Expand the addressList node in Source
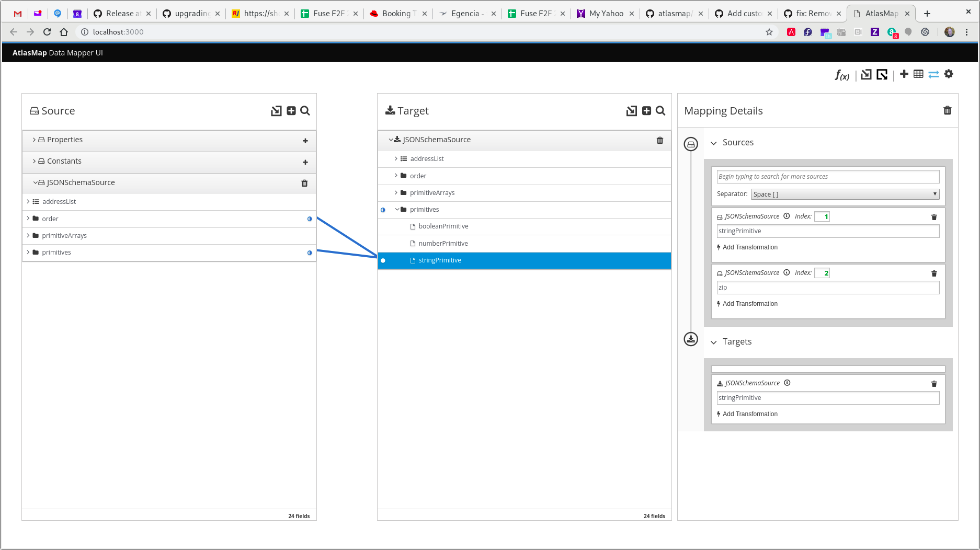Image resolution: width=980 pixels, height=550 pixels. coord(28,201)
